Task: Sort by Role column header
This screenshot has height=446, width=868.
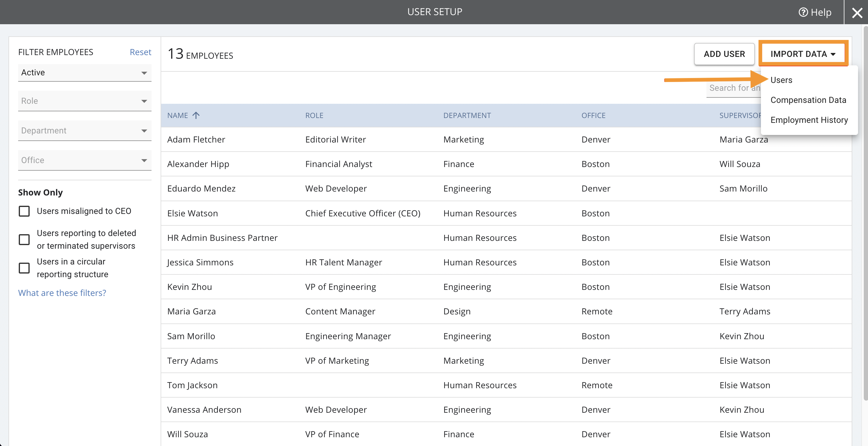Action: point(314,115)
